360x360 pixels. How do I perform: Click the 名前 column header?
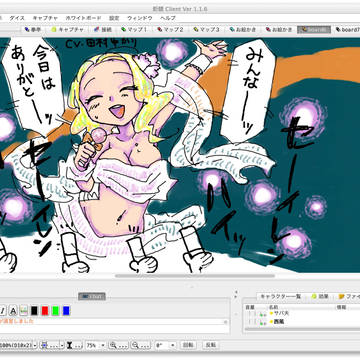click(273, 307)
